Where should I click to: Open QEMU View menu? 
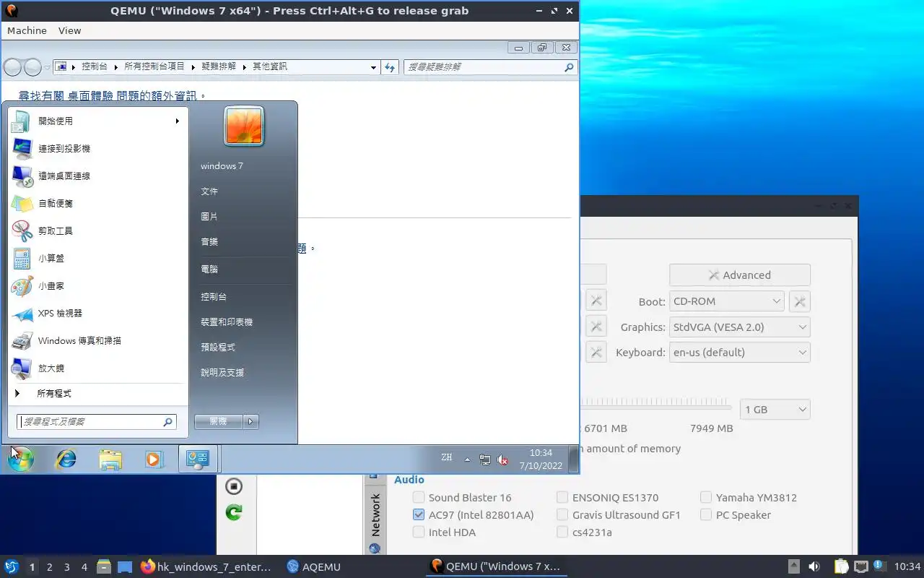pyautogui.click(x=70, y=30)
